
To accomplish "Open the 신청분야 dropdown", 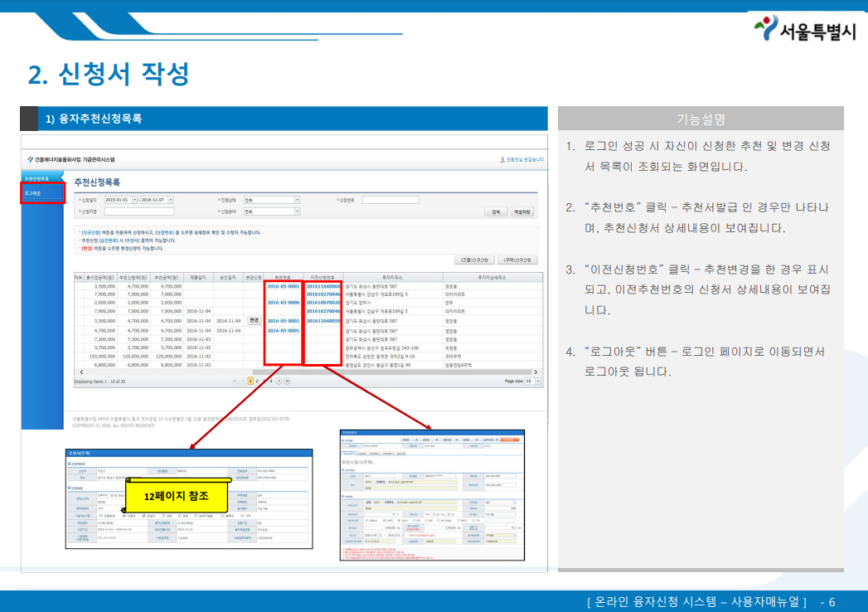I will (299, 211).
